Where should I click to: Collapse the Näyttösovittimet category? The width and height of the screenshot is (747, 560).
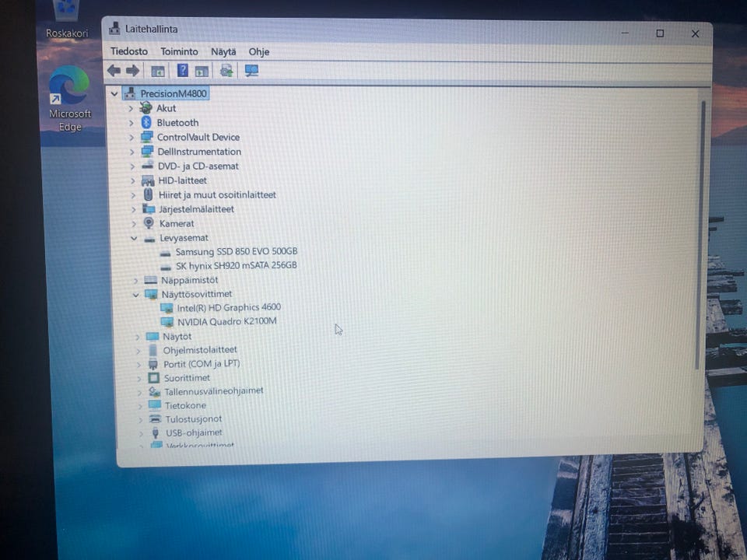click(135, 295)
